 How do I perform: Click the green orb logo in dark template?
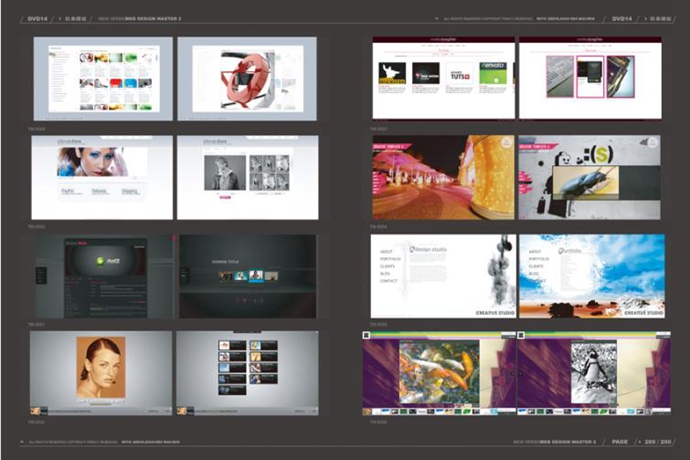click(x=102, y=261)
